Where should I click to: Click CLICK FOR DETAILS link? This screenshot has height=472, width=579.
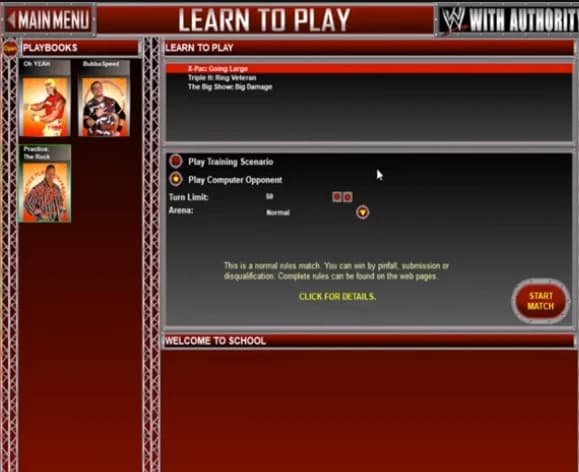click(x=337, y=297)
